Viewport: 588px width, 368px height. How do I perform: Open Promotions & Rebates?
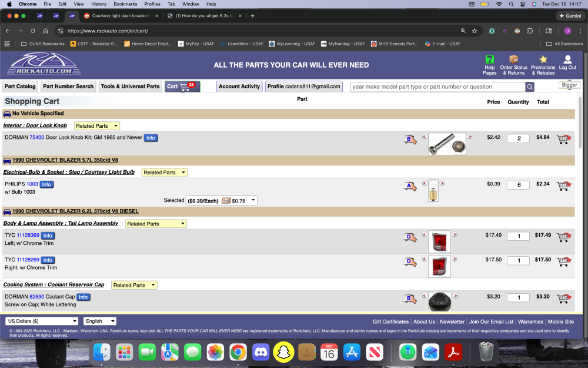(543, 64)
